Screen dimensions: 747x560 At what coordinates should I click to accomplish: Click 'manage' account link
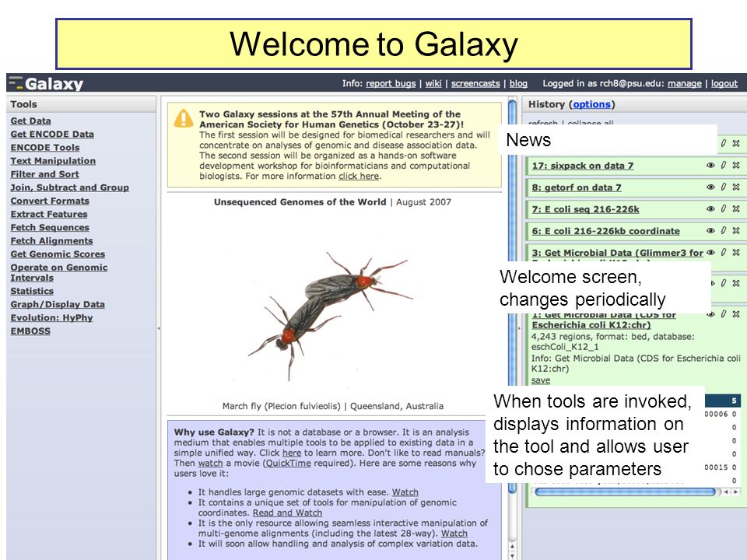click(x=684, y=84)
